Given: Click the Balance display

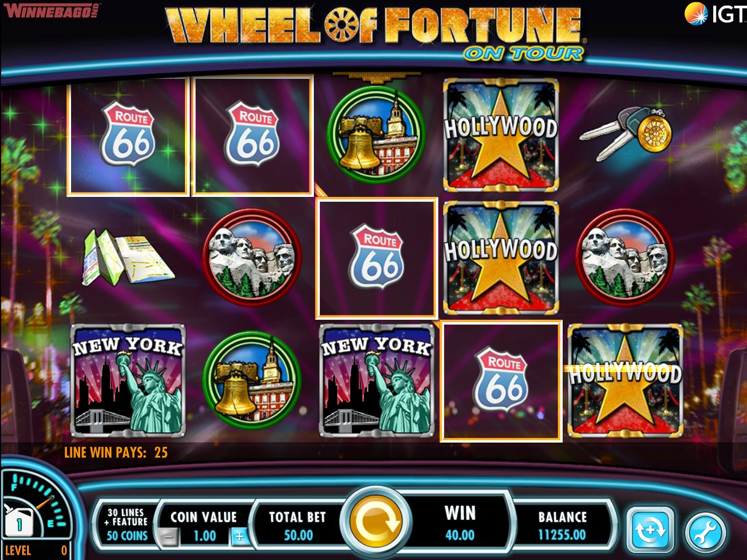Looking at the screenshot, I should click(563, 526).
